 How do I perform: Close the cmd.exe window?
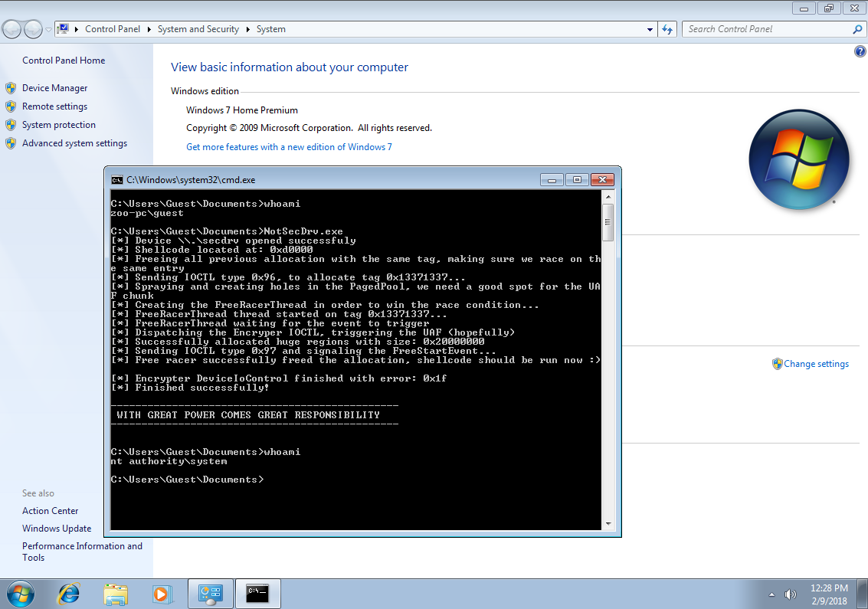click(602, 180)
